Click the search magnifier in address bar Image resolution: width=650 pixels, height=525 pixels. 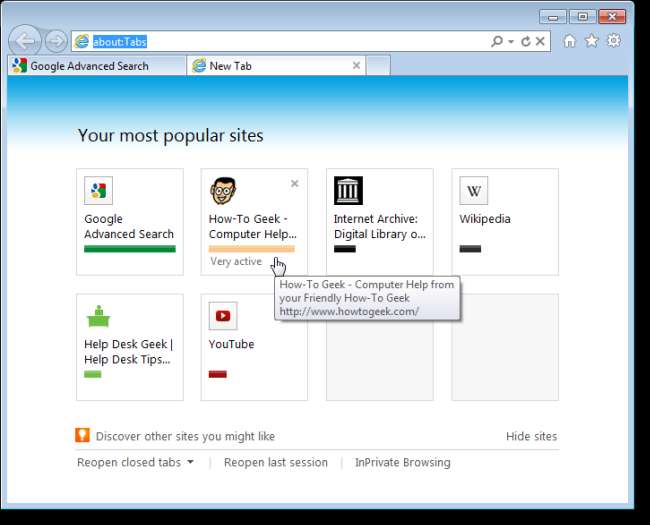(497, 41)
